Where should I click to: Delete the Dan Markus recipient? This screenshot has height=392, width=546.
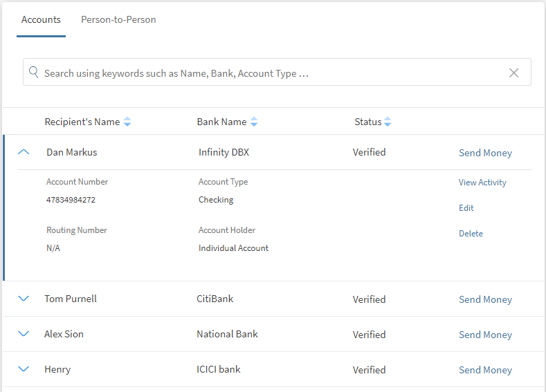[471, 234]
